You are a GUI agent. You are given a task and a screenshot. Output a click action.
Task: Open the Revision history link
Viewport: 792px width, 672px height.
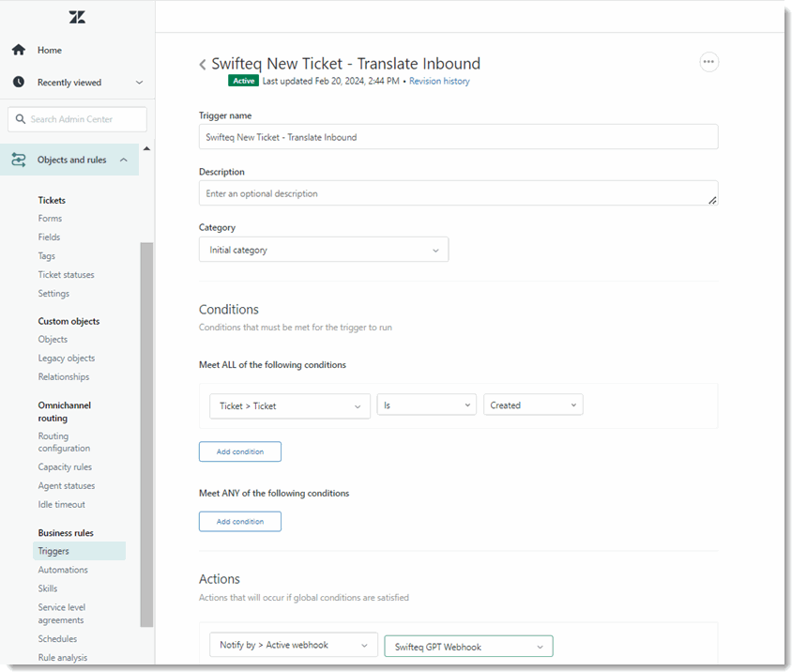439,81
